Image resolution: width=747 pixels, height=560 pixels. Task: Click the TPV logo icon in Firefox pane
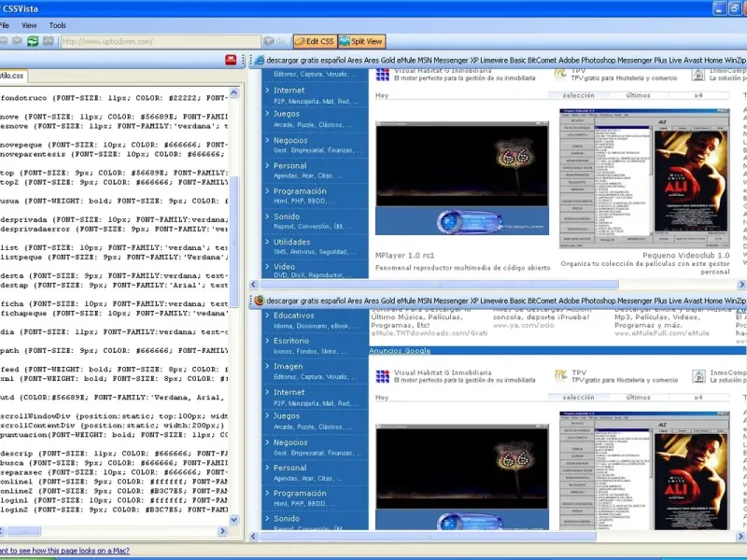pos(561,375)
